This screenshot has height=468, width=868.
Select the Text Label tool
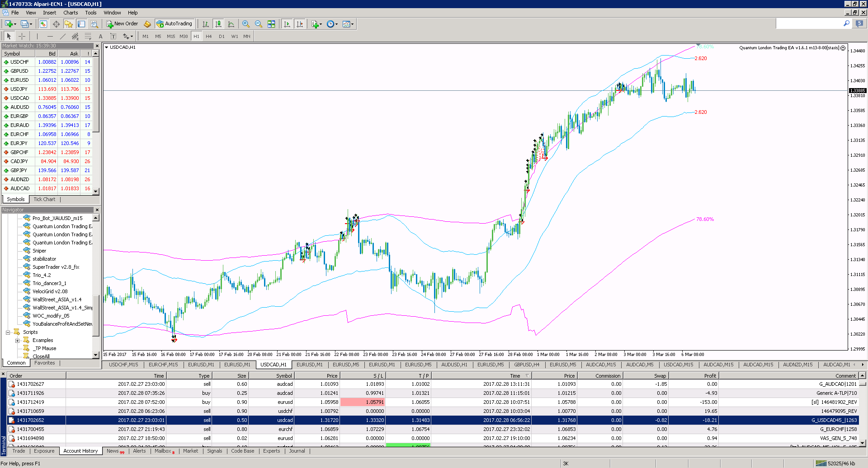[x=113, y=36]
